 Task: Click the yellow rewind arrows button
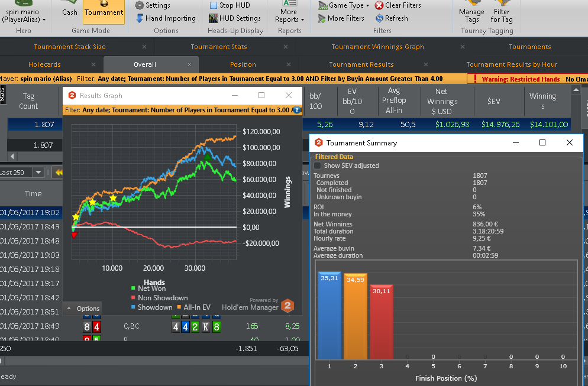click(x=59, y=173)
